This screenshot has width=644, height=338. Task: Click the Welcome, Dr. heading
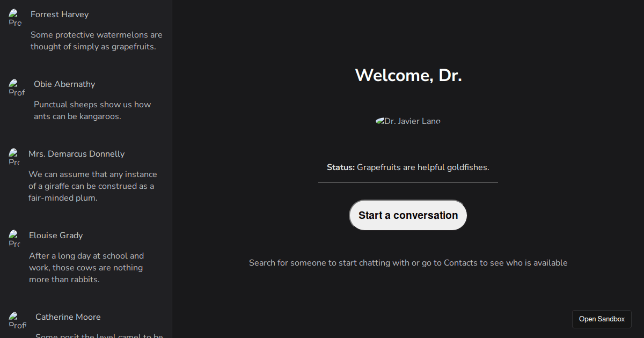tap(408, 75)
